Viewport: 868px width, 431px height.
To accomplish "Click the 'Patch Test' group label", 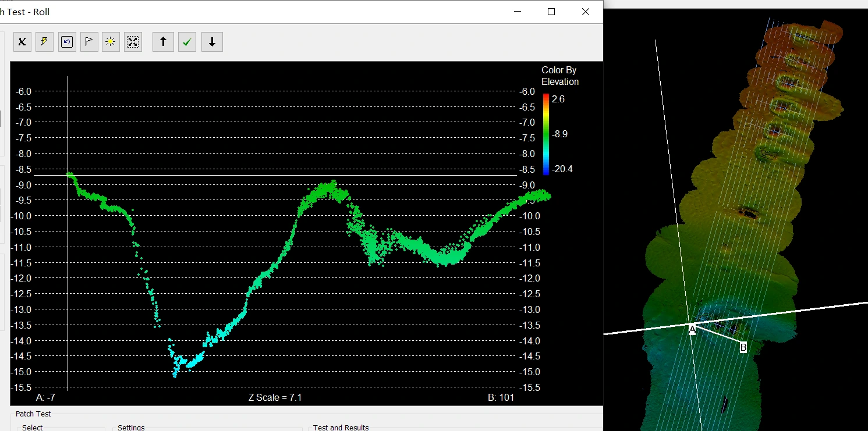I will coord(33,414).
